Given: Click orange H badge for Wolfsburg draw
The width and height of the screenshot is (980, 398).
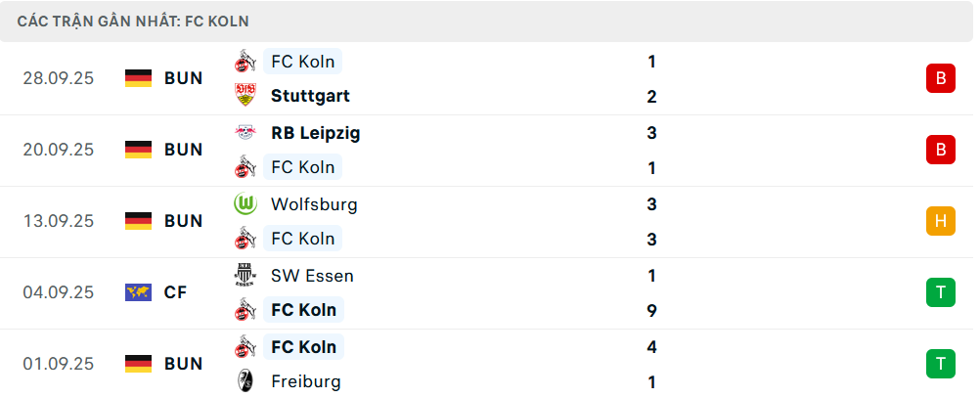Looking at the screenshot, I should point(940,221).
